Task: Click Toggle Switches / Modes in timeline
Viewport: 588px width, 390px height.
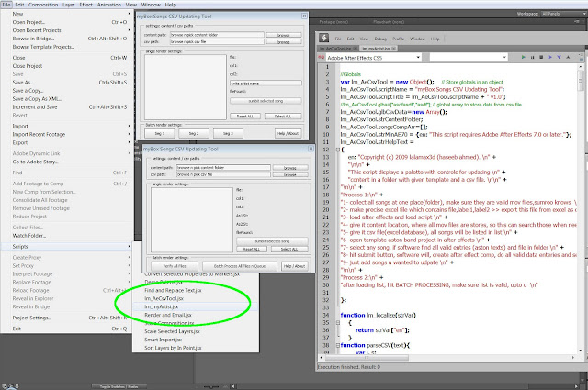Action: click(119, 386)
